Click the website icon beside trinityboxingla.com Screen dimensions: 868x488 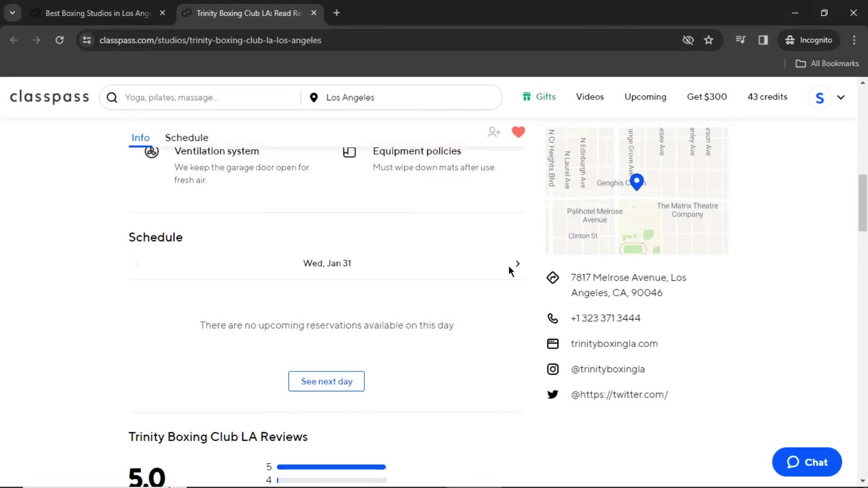click(x=552, y=344)
